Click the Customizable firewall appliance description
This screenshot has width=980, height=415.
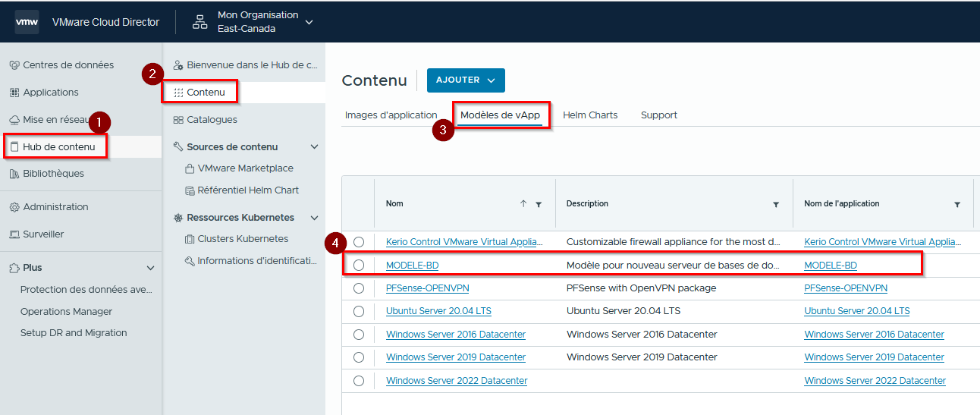click(674, 242)
